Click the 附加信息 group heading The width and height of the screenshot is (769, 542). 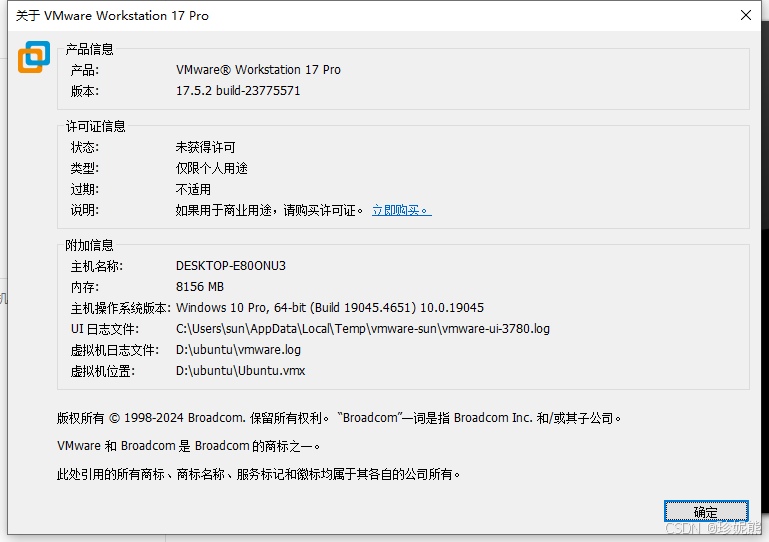[89, 245]
